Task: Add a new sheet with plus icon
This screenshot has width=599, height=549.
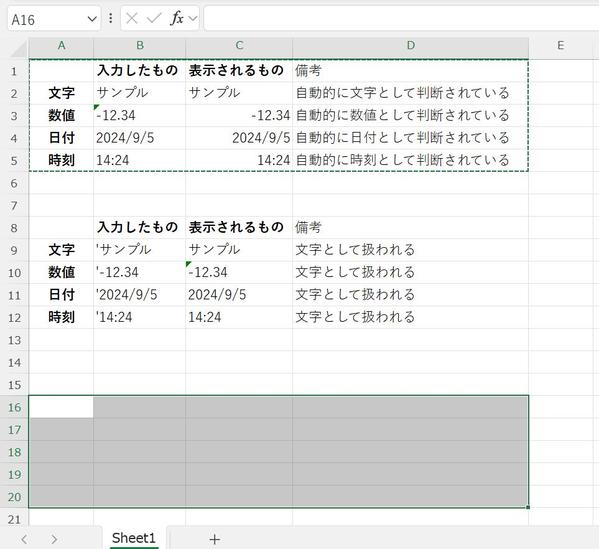Action: (215, 539)
